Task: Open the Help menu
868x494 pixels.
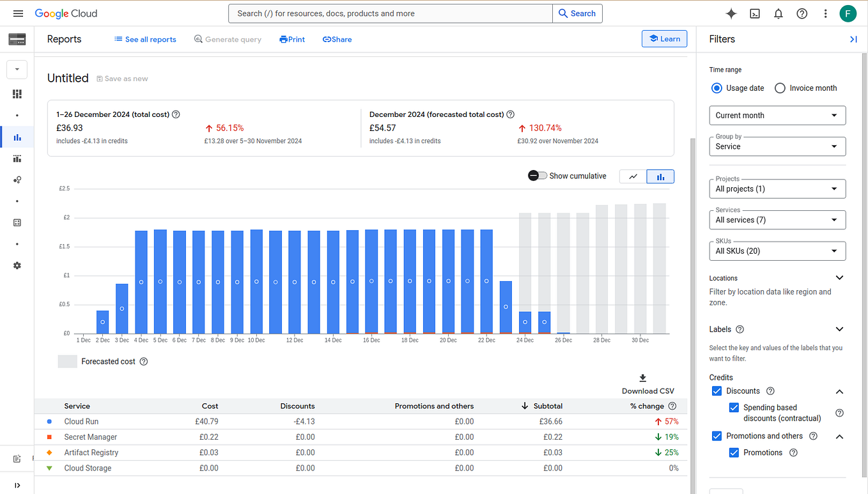Action: point(802,13)
